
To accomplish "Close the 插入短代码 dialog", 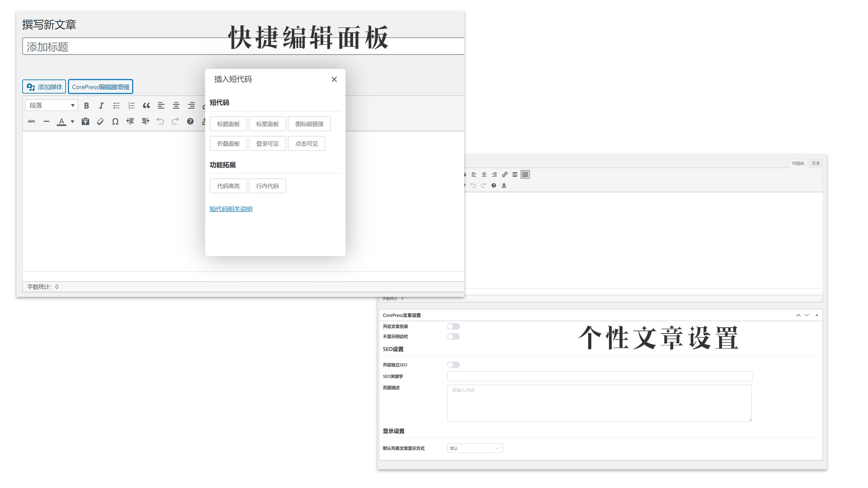I will [334, 79].
